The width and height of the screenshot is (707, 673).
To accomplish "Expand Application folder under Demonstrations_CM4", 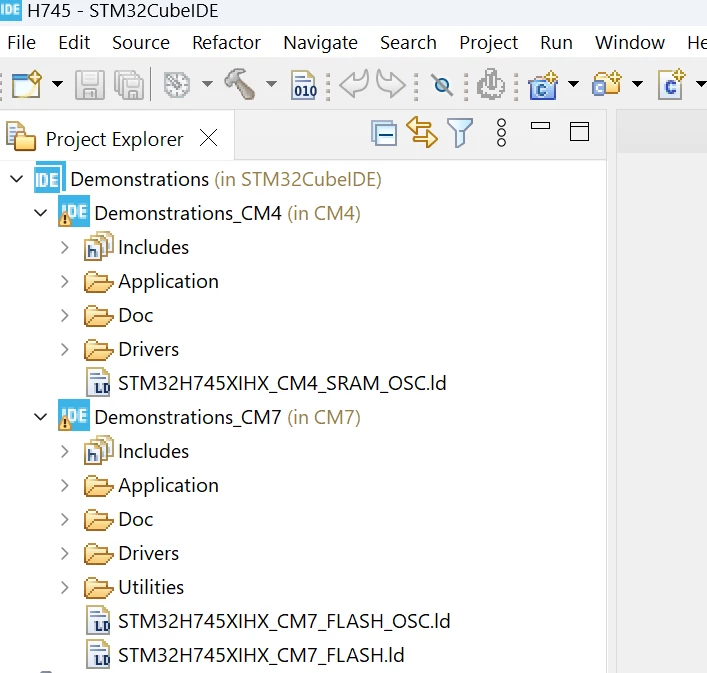I will [x=64, y=281].
